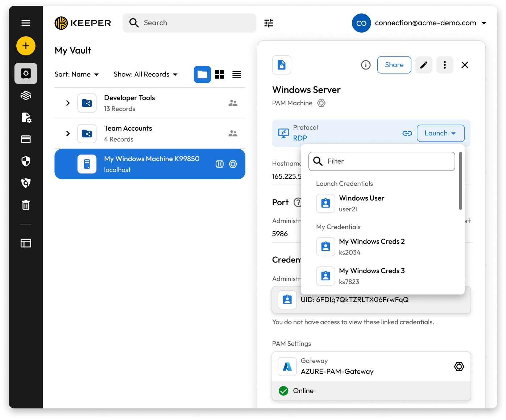Open Show: All Records dropdown
Viewport: 506px width, 420px height.
coord(146,75)
